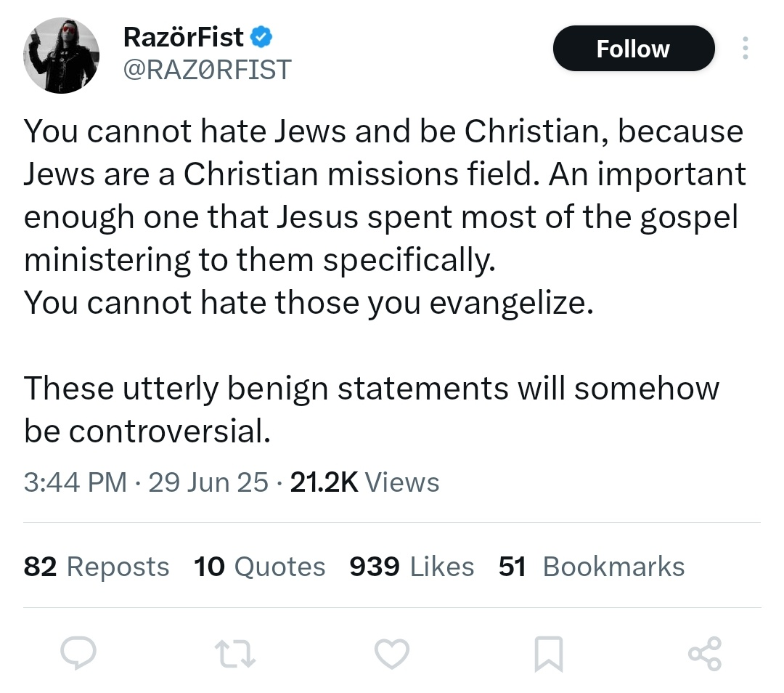View the 21.2K Views analytics
The height and width of the screenshot is (693, 784).
(x=364, y=482)
